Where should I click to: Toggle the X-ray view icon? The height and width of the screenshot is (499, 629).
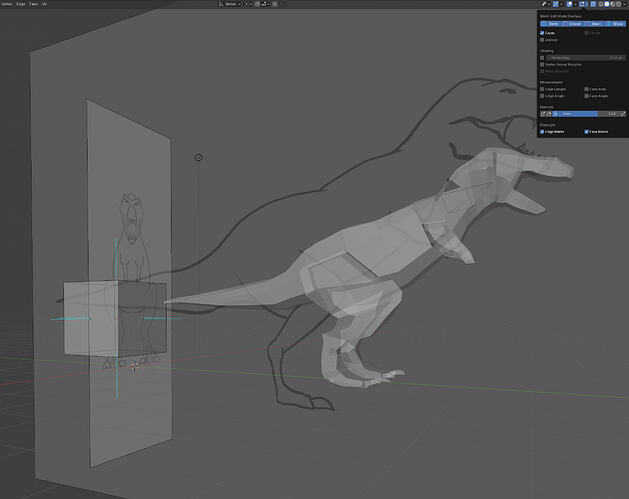click(x=594, y=4)
